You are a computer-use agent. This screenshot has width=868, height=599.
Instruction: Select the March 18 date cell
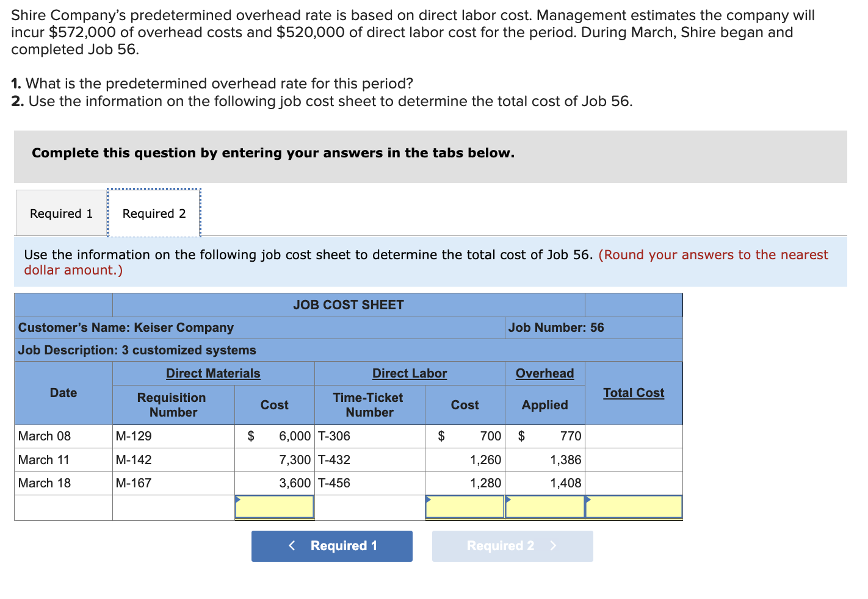63,483
